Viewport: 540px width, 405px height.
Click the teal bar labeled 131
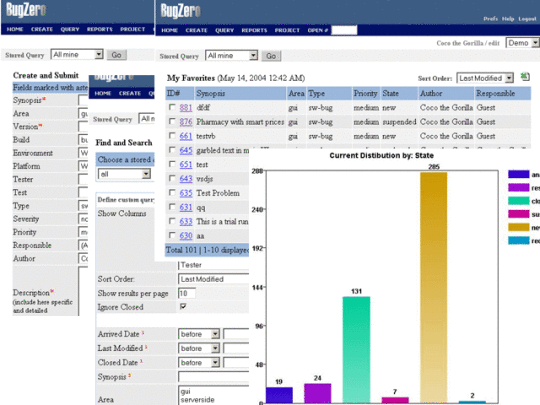tap(356, 350)
